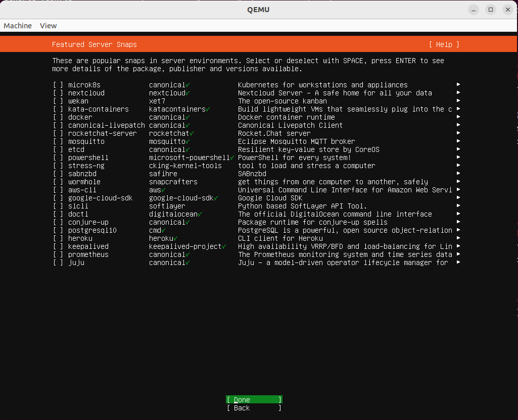The image size is (518, 420).
Task: Select the docker snap checkbox
Action: [58, 117]
